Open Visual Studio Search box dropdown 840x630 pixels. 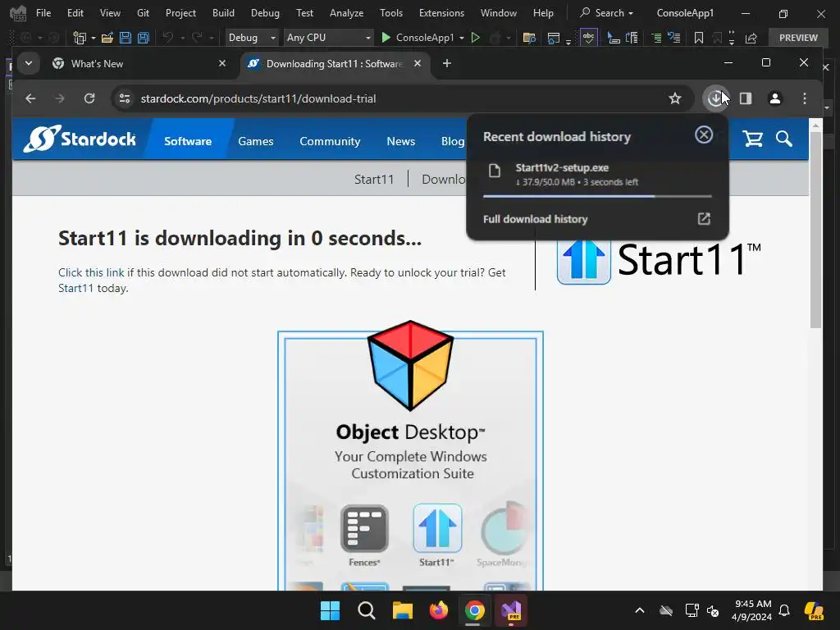point(607,13)
